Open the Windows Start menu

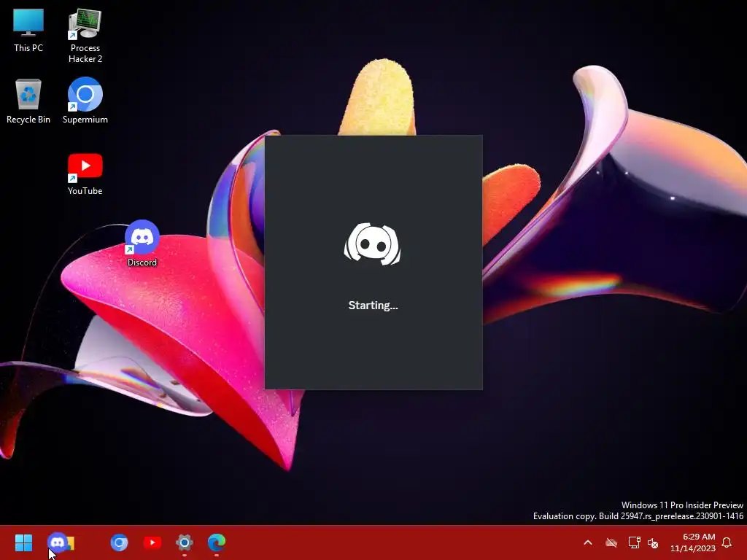coord(24,542)
